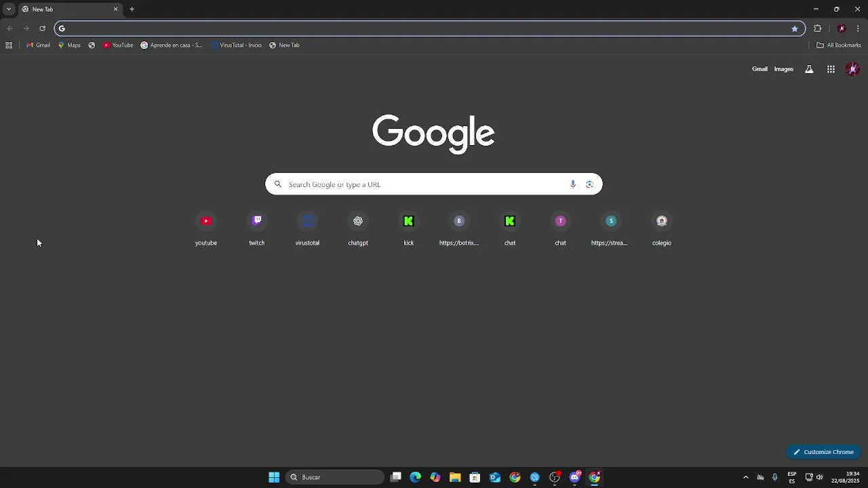Click Gmail link at top right
Image resolution: width=868 pixels, height=488 pixels.
coord(759,69)
